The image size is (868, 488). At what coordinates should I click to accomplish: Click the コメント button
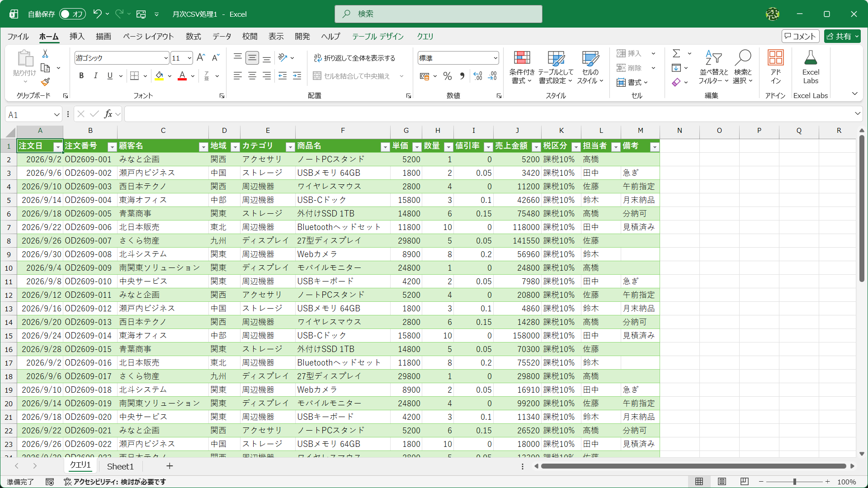click(x=800, y=37)
